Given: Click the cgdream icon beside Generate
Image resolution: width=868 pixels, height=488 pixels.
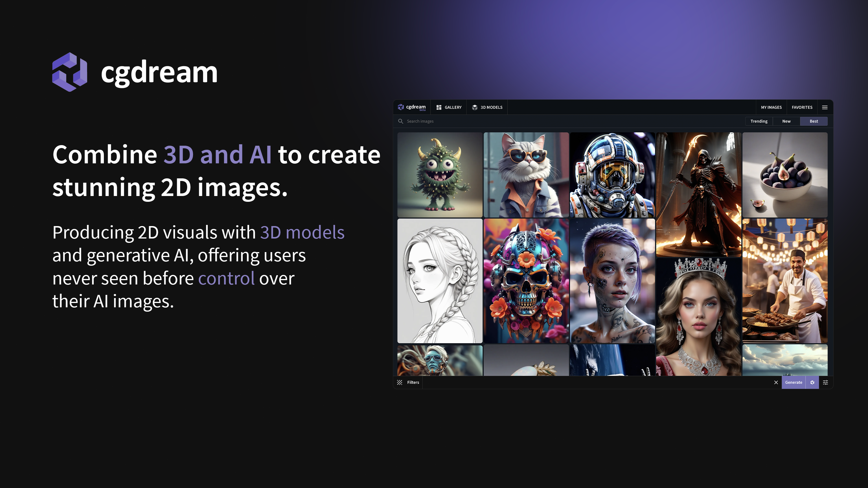Looking at the screenshot, I should (x=812, y=382).
